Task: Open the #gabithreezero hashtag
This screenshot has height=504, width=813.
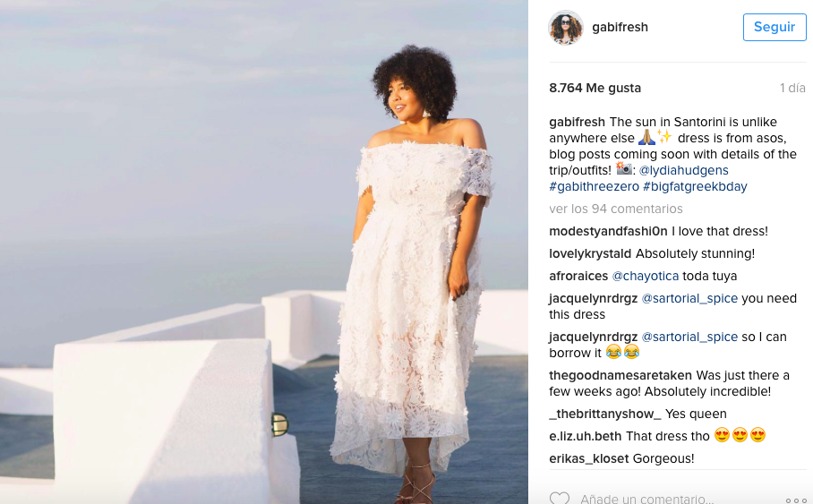Action: tap(595, 186)
